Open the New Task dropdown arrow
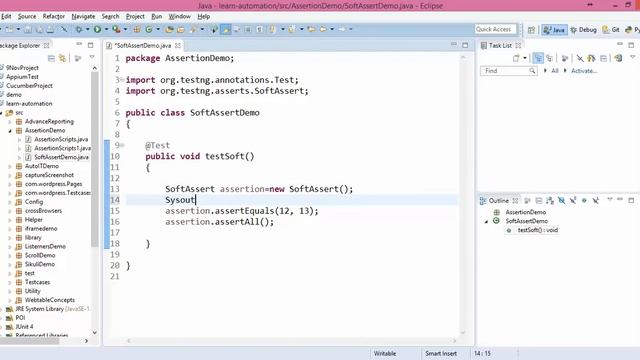Screen dimensions: 640x360 click(x=525, y=58)
